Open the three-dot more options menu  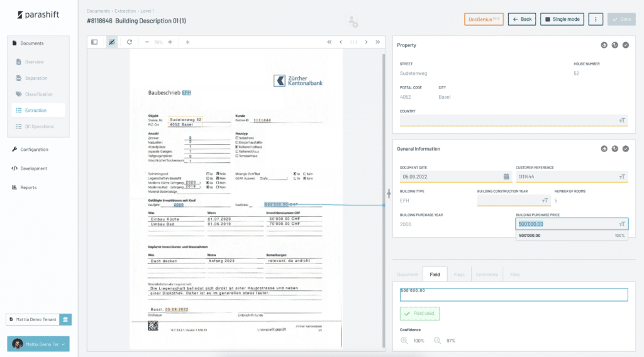pyautogui.click(x=595, y=19)
